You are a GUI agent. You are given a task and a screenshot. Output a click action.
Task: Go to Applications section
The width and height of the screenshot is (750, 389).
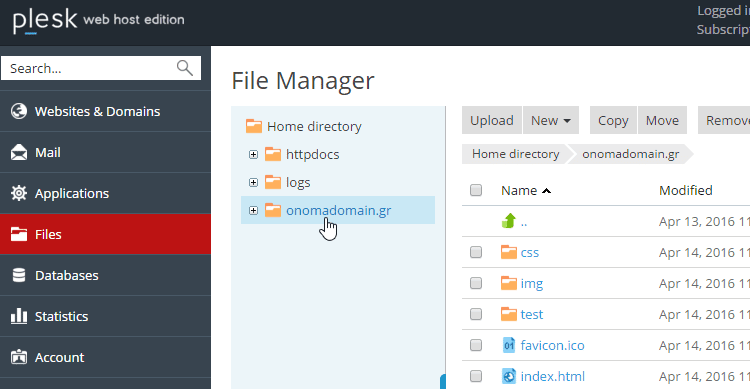coord(105,193)
